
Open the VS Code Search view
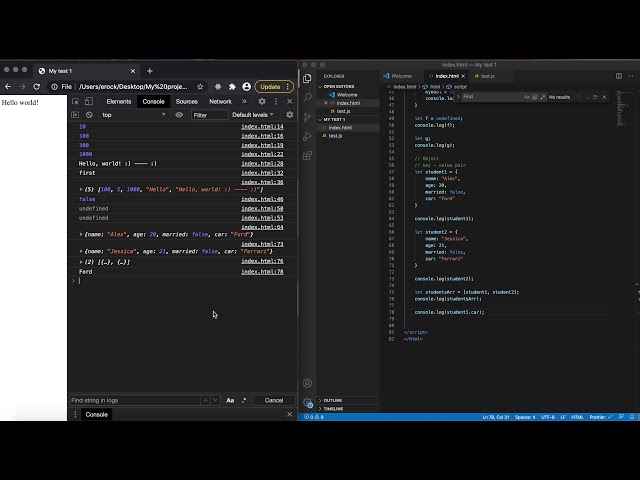[307, 97]
